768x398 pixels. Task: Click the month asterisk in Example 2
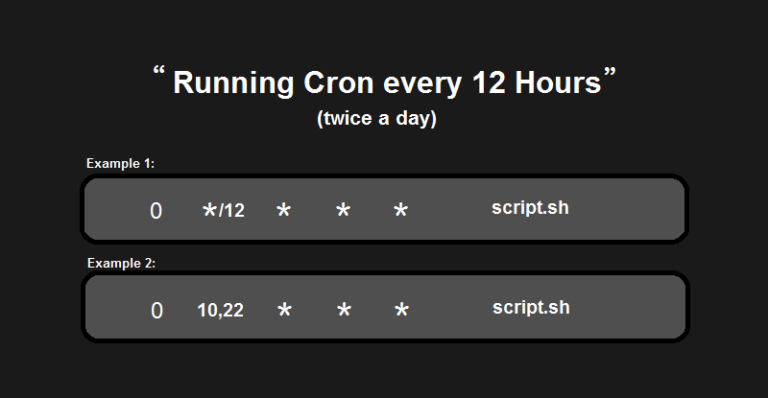tap(344, 310)
